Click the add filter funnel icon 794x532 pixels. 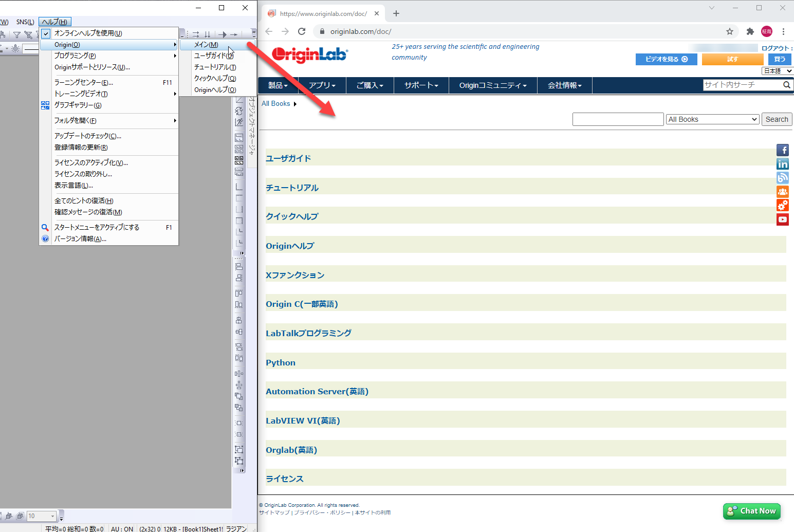tap(17, 35)
